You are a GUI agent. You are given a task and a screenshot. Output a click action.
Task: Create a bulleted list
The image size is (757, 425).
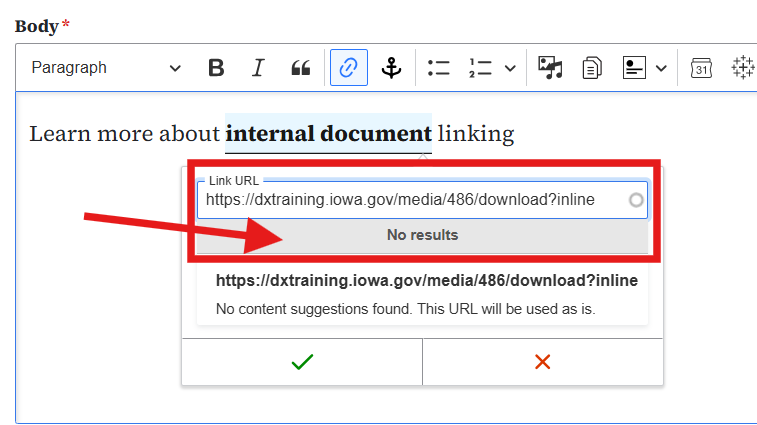point(438,68)
